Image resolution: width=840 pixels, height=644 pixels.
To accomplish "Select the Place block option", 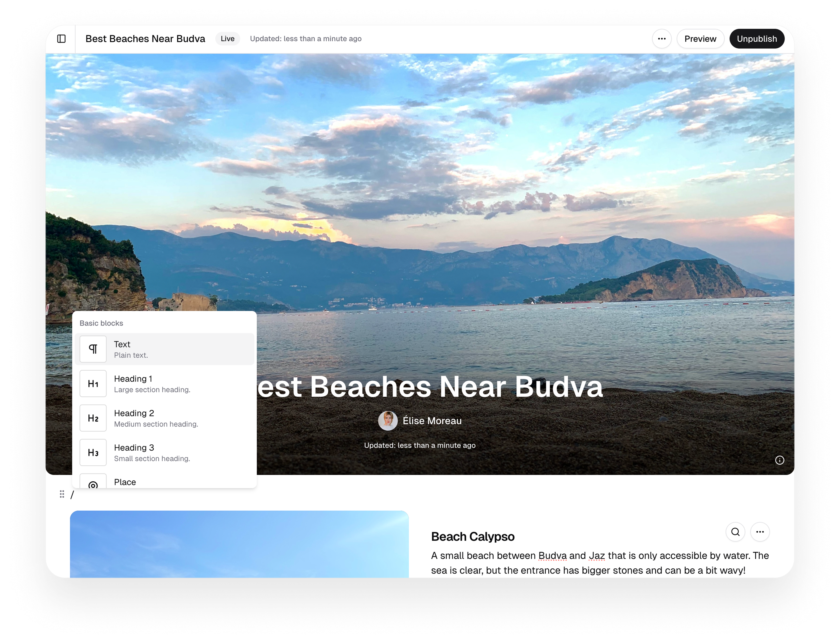I will click(x=125, y=482).
